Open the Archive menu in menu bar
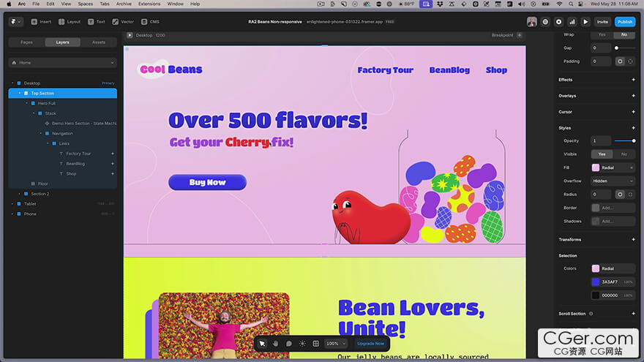644x362 pixels. click(124, 4)
